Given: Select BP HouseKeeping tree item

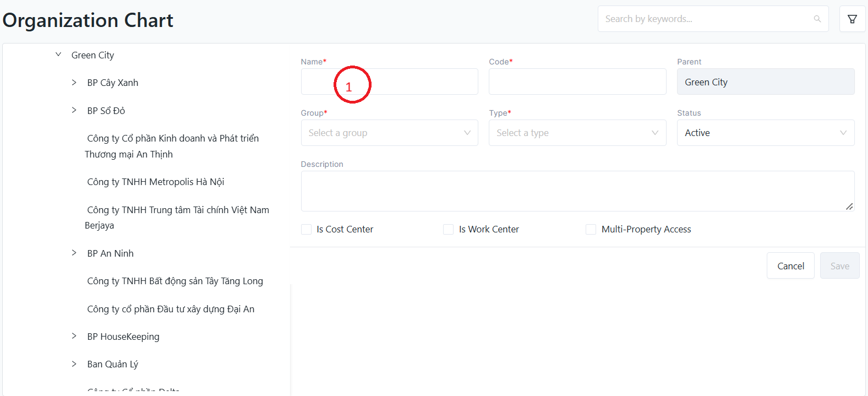Looking at the screenshot, I should tap(123, 337).
